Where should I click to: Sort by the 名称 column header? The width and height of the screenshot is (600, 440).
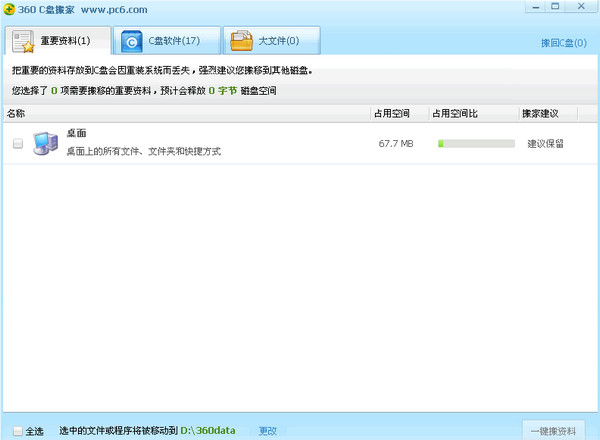[186, 114]
